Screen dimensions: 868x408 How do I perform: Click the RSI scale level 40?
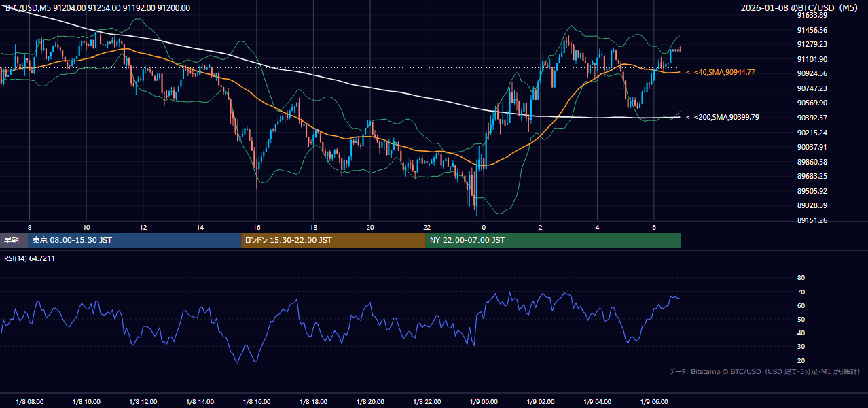(801, 333)
